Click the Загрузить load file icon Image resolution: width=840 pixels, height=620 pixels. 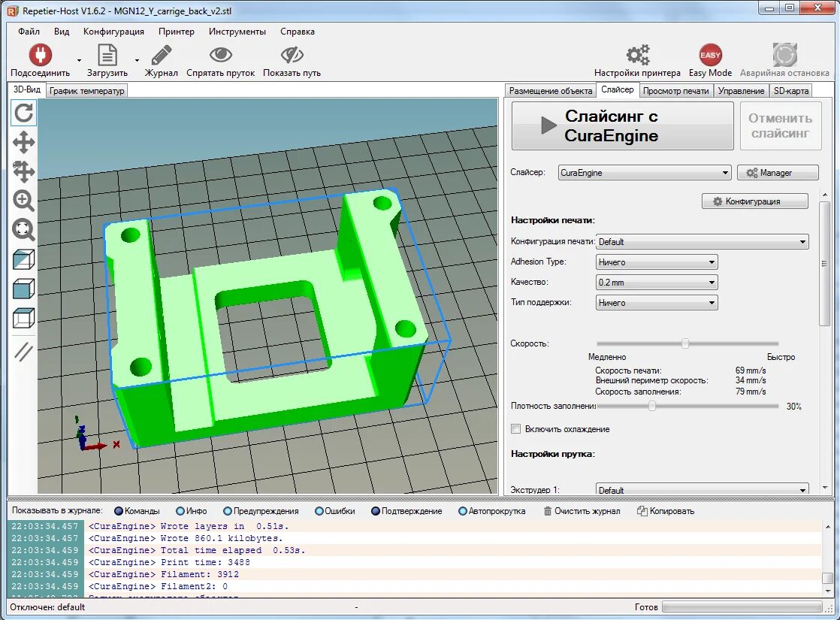(x=107, y=55)
